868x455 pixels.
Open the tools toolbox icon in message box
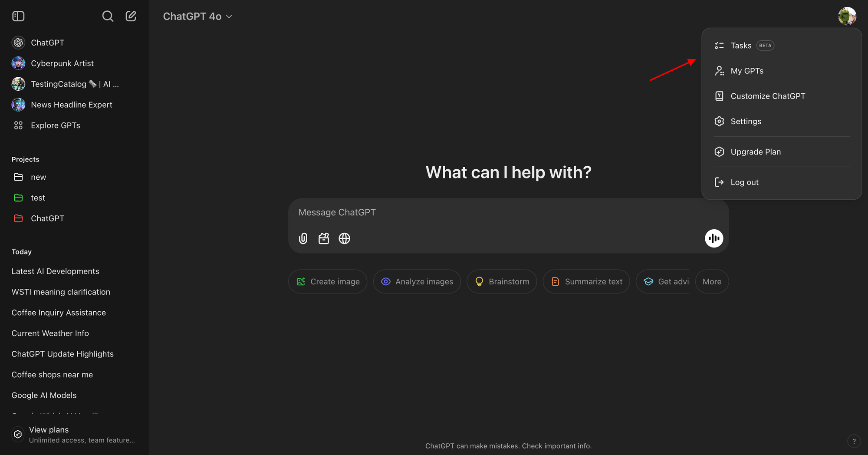pos(324,238)
